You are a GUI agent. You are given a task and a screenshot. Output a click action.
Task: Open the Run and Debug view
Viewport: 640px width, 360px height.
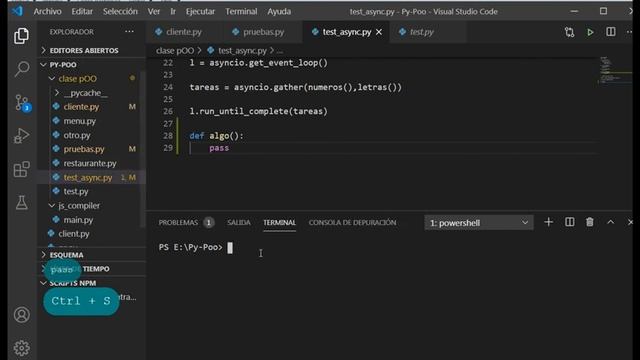tap(21, 136)
